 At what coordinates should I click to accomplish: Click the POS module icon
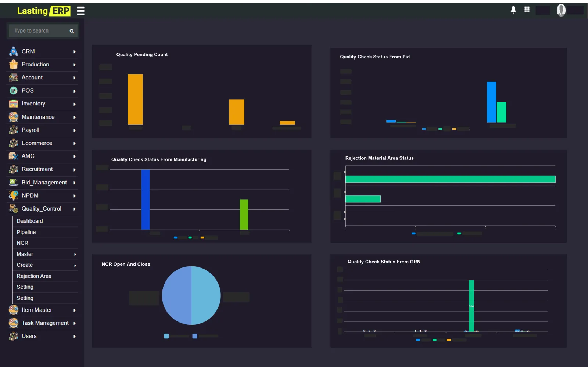click(x=14, y=91)
